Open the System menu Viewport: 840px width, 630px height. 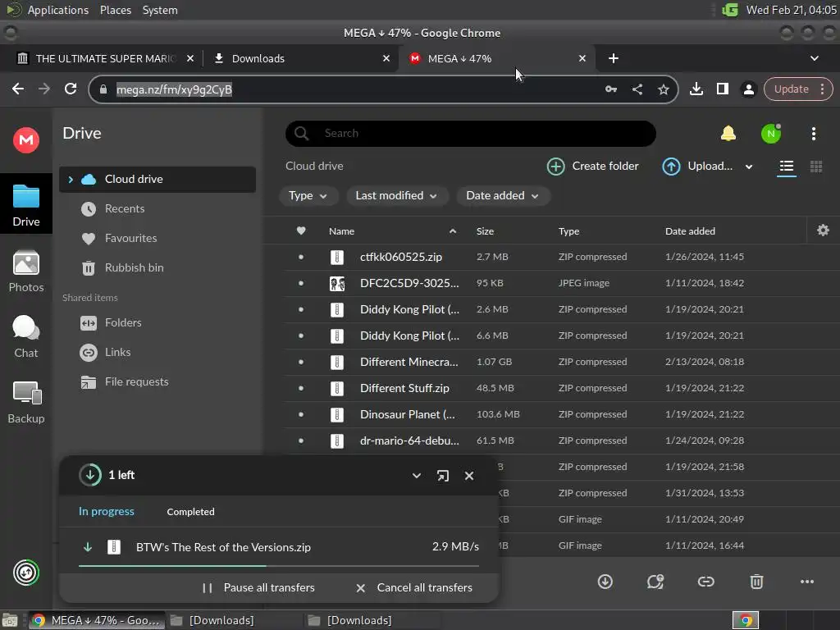[160, 10]
